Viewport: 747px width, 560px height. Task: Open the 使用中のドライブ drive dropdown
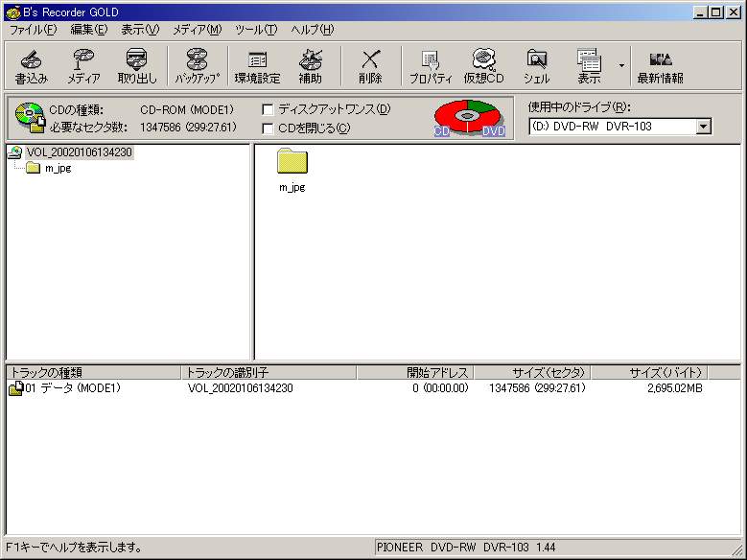pos(704,127)
